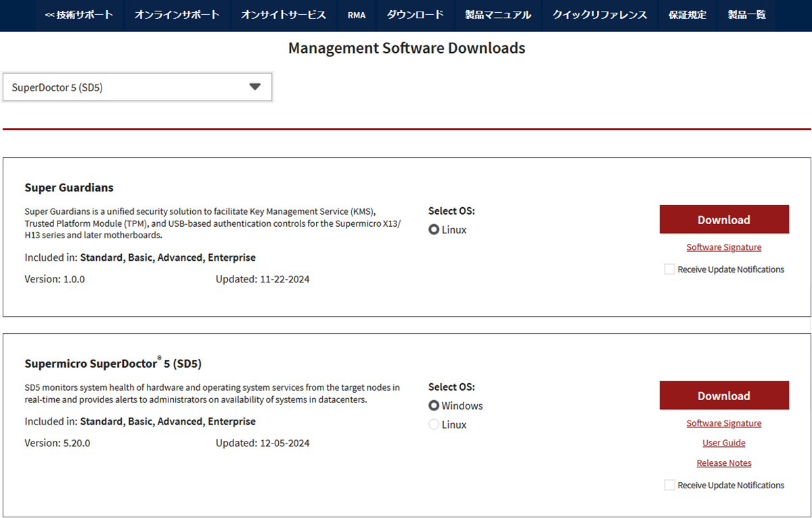
Task: Click the Version: 1.0.0 text
Action: click(55, 279)
